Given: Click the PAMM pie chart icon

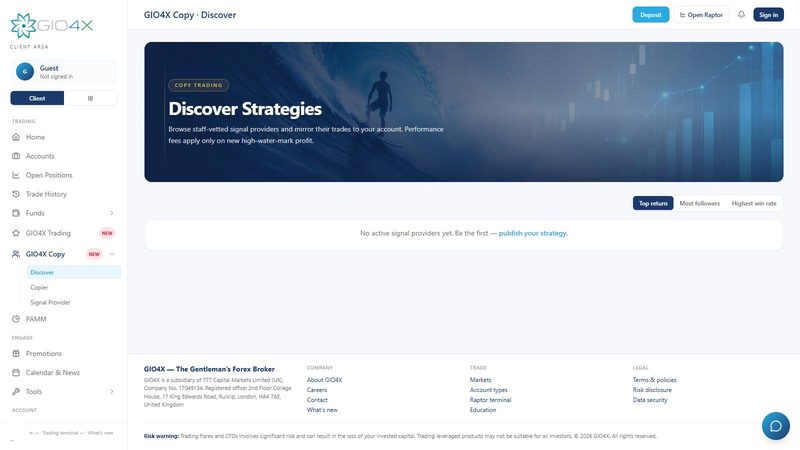Looking at the screenshot, I should [16, 319].
